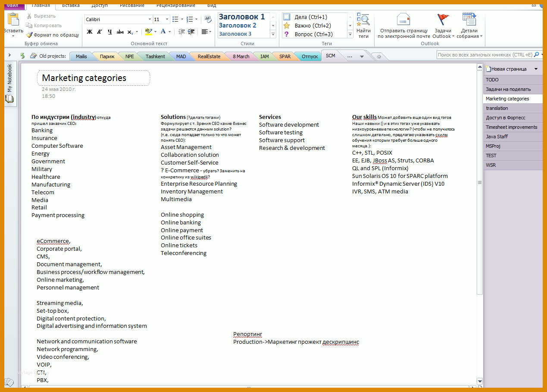Screen dimensions: 547x392
Task: Open bulleted list style dropdown arrow
Action: pyautogui.click(x=182, y=19)
